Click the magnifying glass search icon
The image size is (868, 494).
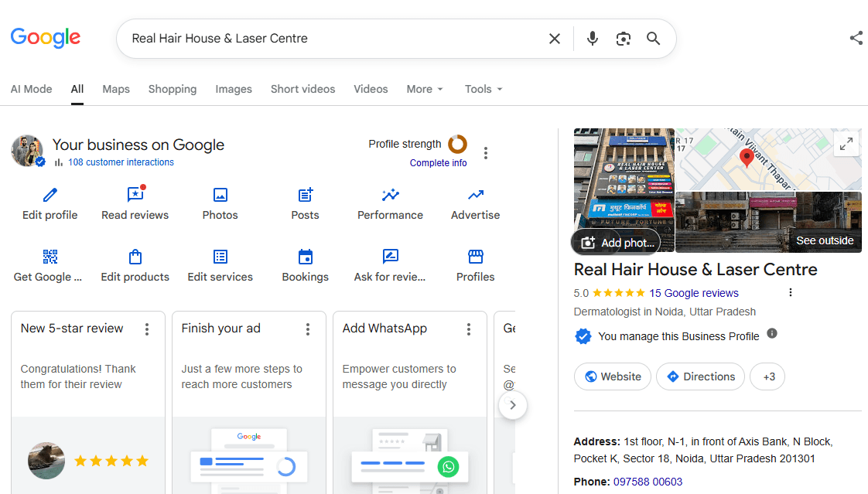[653, 39]
